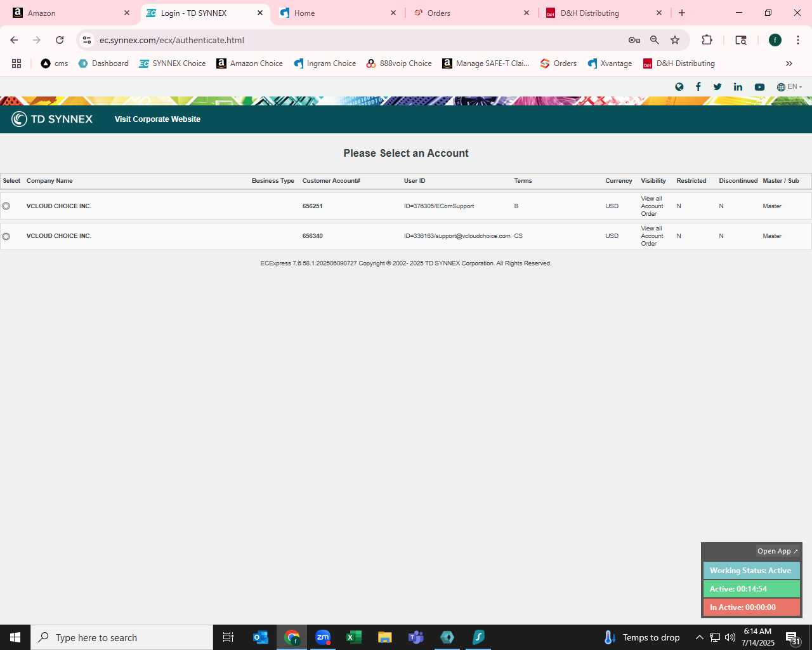
Task: Show hidden system tray icons
Action: click(x=700, y=637)
